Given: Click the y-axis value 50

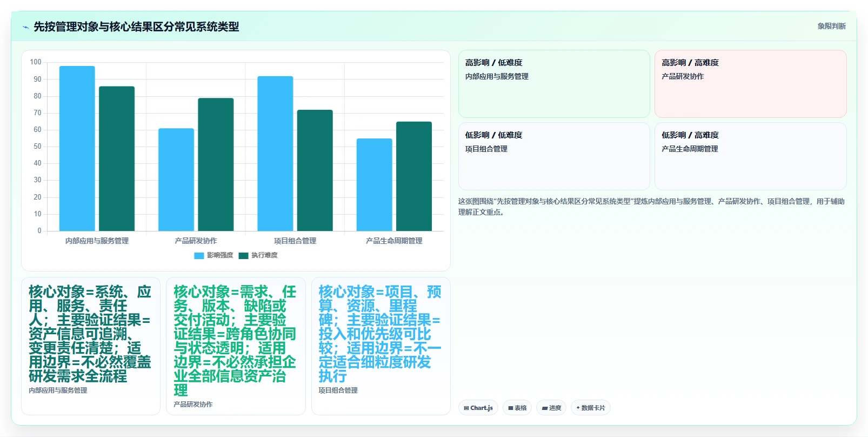Looking at the screenshot, I should point(37,147).
